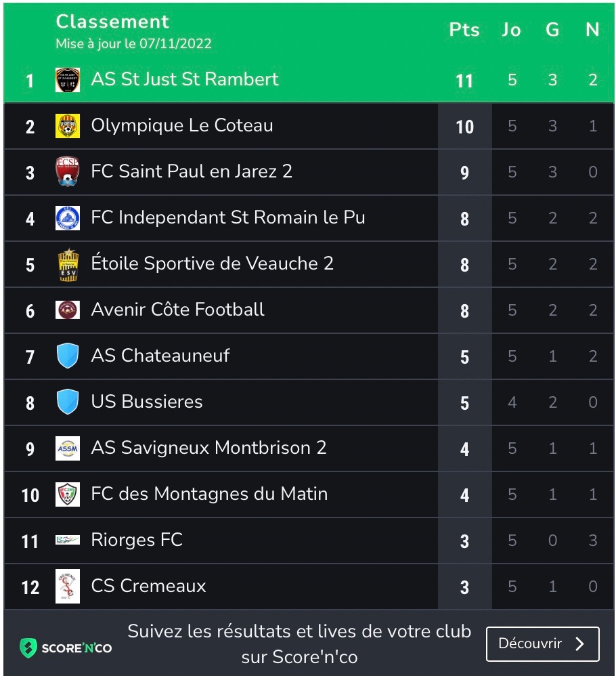Click the chevron arrow inside Découvrir
The image size is (616, 676).
(580, 644)
